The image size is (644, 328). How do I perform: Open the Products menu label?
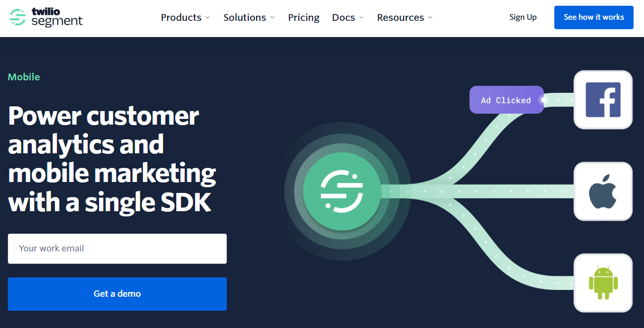181,17
